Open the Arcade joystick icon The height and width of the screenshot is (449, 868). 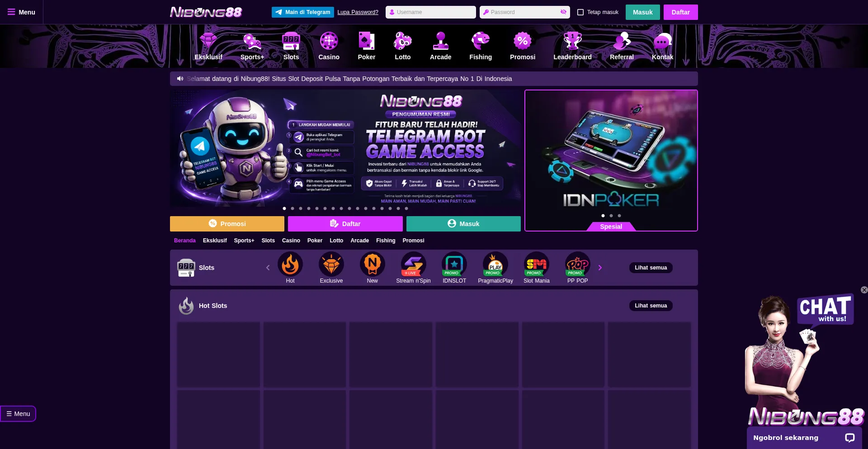click(440, 46)
